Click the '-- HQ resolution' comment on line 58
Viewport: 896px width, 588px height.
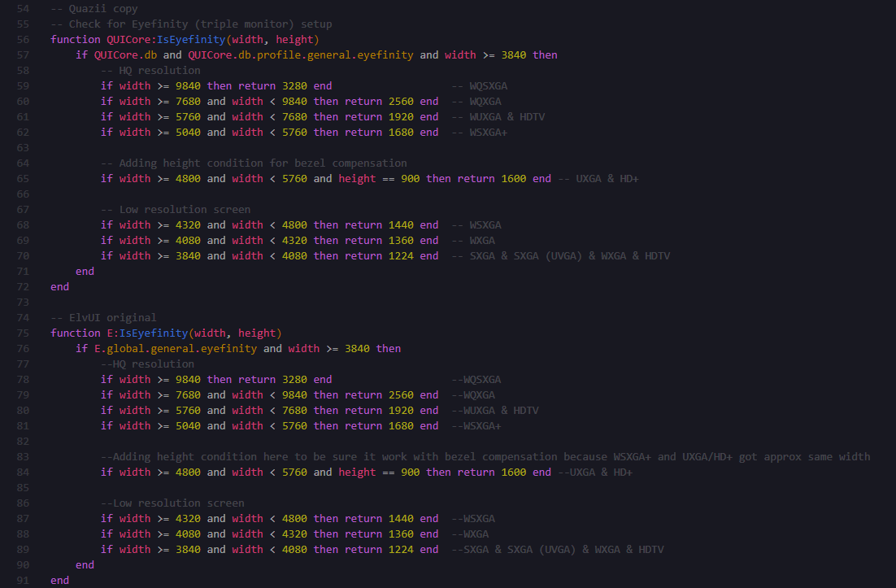(150, 70)
